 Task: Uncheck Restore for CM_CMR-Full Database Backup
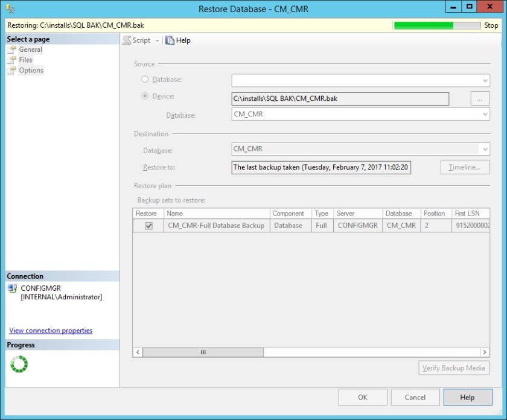coord(148,226)
